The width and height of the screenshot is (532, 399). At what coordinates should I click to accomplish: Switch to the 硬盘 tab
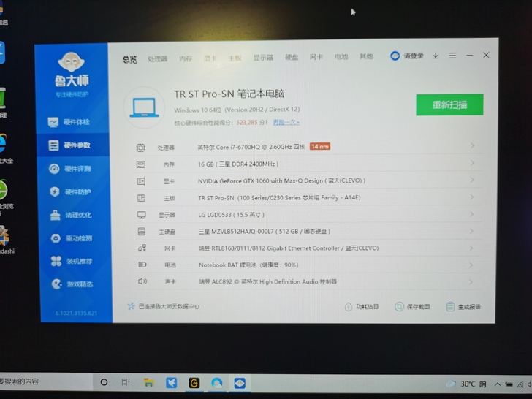point(292,57)
